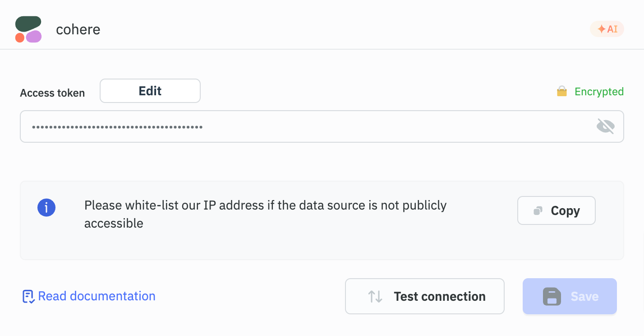
Task: Click the documentation page icon
Action: tap(28, 297)
